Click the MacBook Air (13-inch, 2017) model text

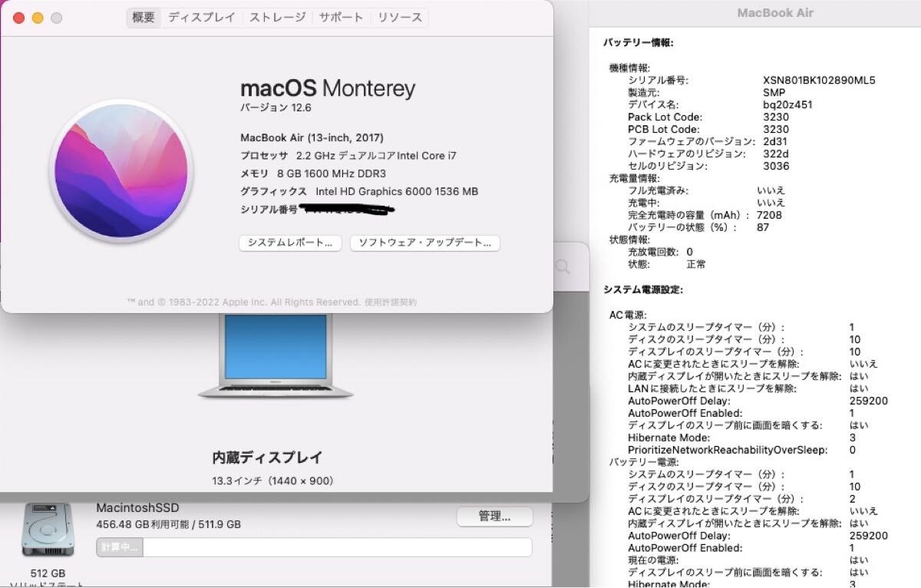pos(312,137)
